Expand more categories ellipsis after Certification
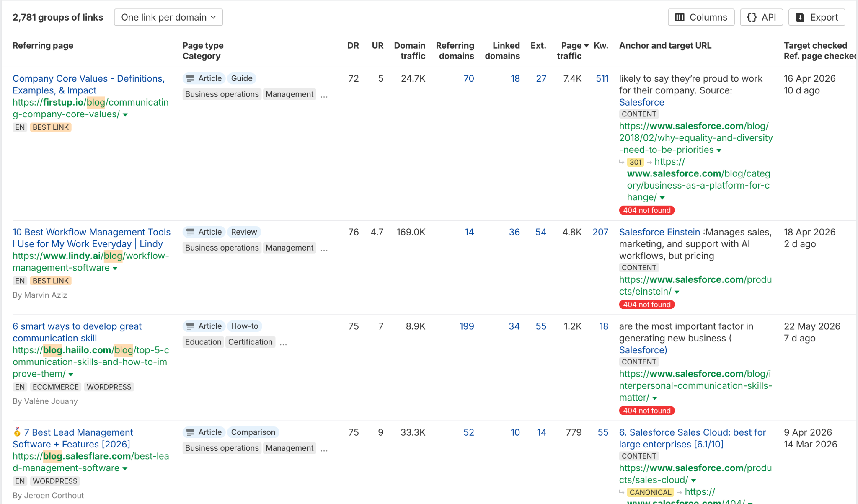The image size is (858, 504). pyautogui.click(x=283, y=344)
